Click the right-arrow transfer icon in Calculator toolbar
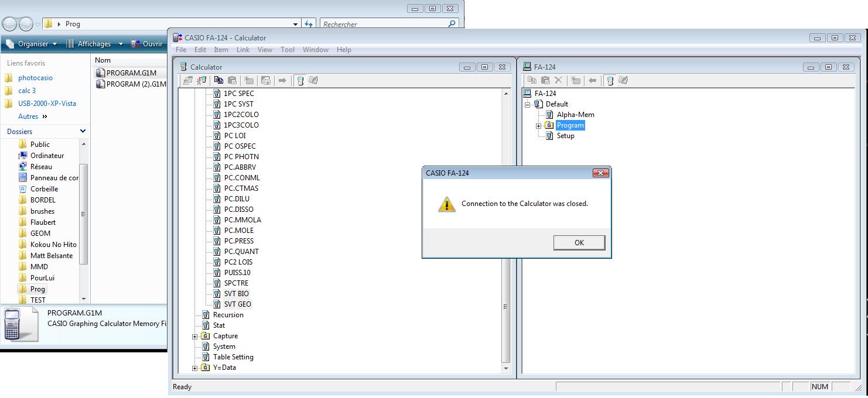The height and width of the screenshot is (398, 868). [282, 80]
